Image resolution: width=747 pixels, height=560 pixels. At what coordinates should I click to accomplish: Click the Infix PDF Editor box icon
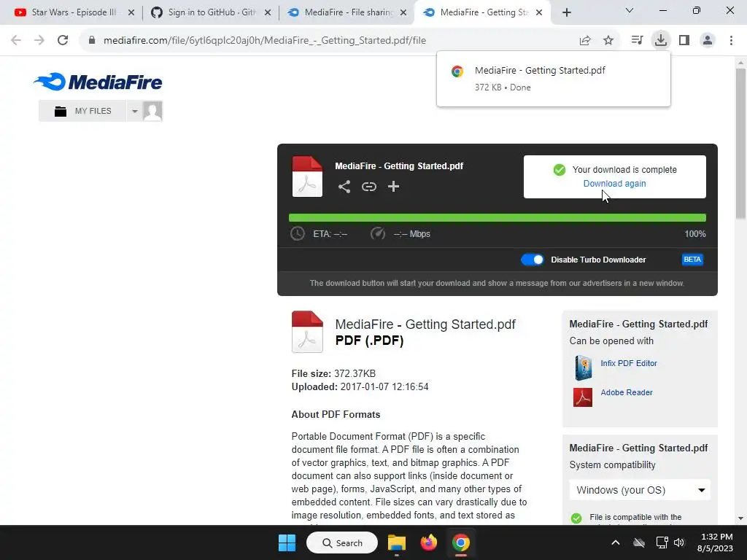(583, 367)
